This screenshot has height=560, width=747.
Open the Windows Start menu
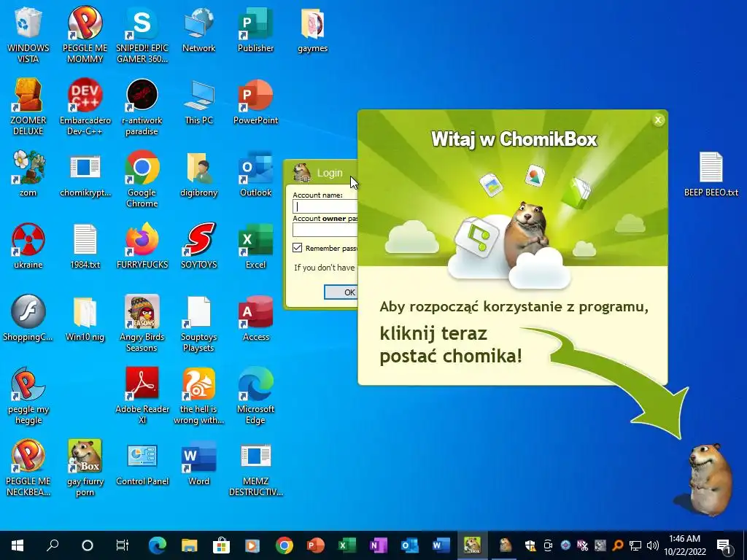pos(18,545)
